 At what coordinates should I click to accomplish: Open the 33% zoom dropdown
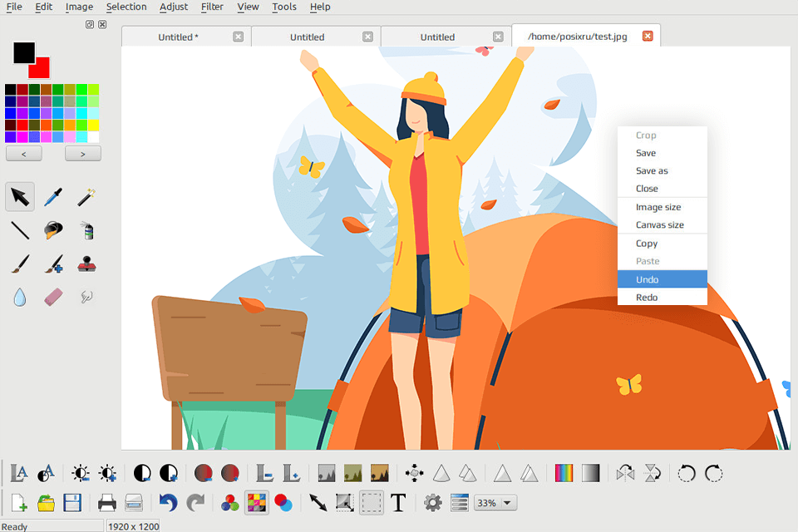(495, 503)
